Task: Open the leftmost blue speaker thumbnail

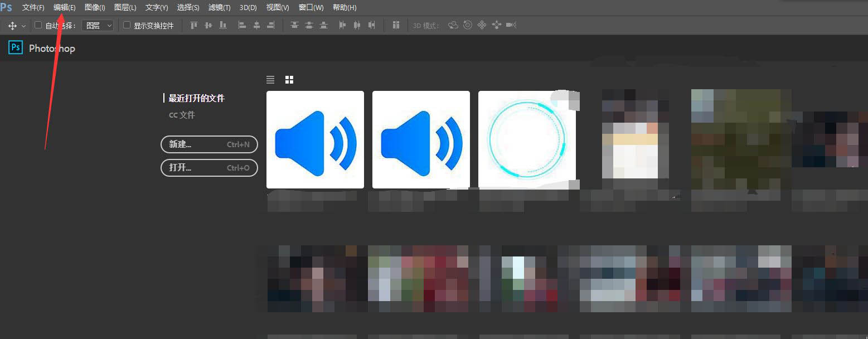Action: click(316, 140)
